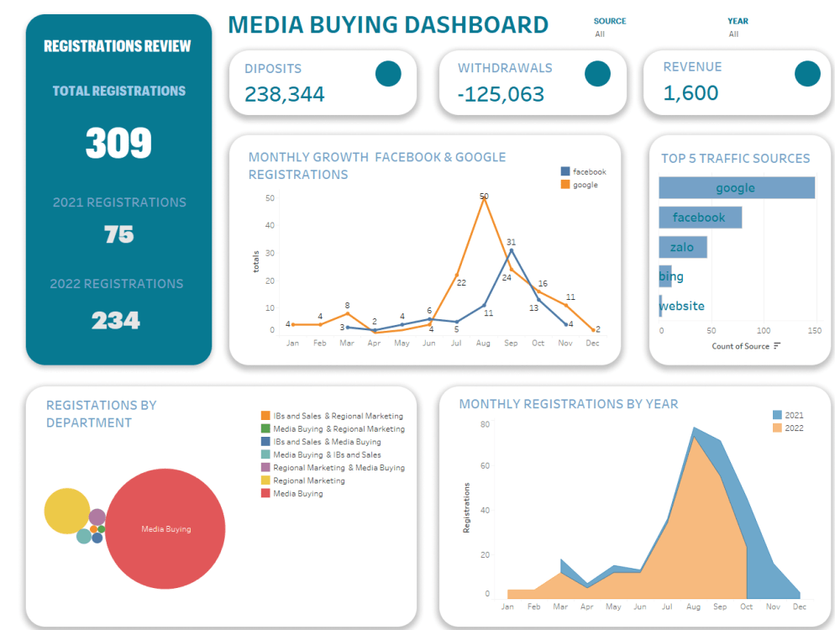Click the Media Buying & Regional Marketing green swatch
The width and height of the screenshot is (840, 630).
pos(265,428)
